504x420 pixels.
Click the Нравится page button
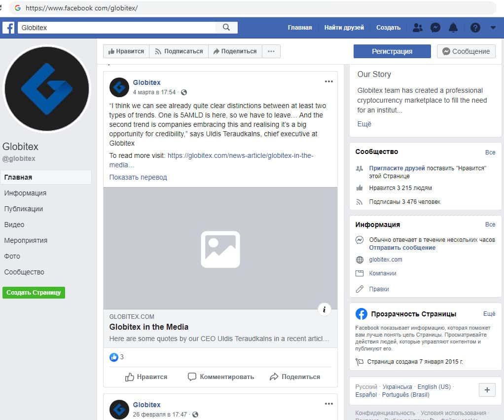[x=126, y=51]
